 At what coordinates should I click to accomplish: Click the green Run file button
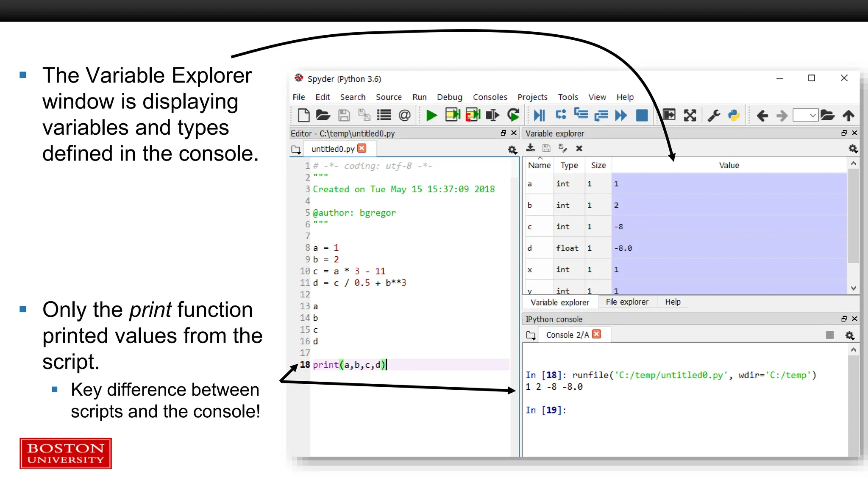431,115
